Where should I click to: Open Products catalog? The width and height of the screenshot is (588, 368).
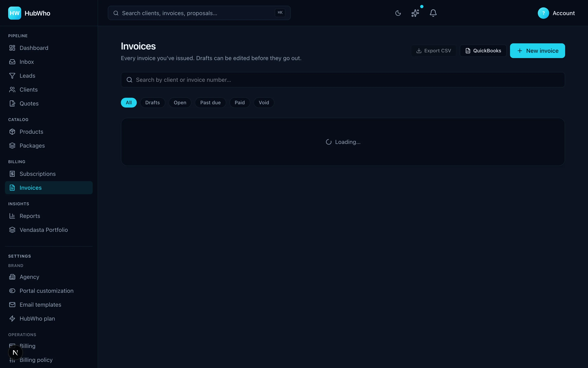pyautogui.click(x=49, y=132)
